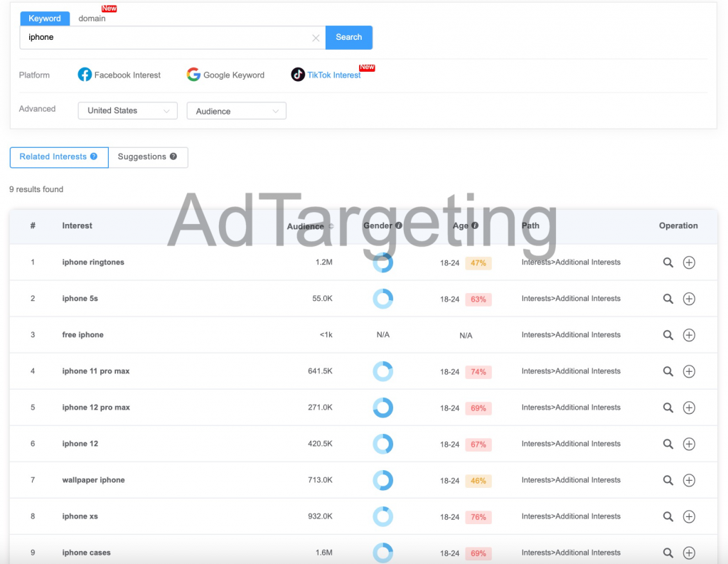Click magnifier icon for iphone xs row

(x=668, y=516)
